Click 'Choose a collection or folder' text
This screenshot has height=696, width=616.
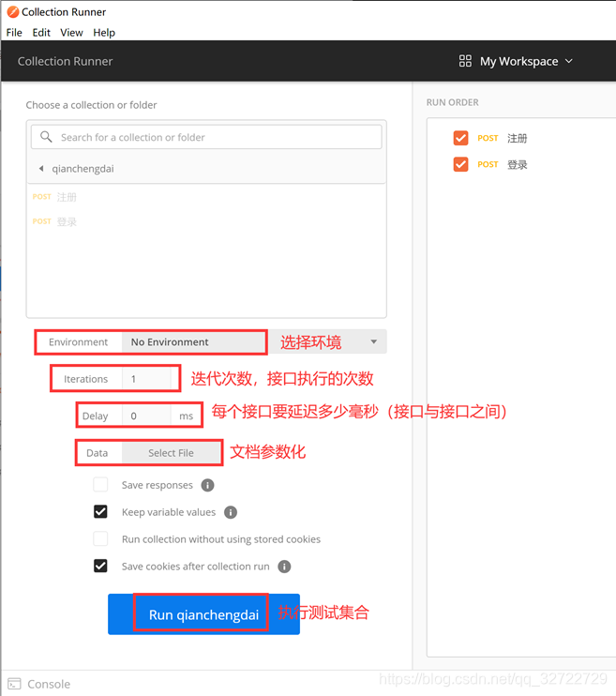click(92, 105)
